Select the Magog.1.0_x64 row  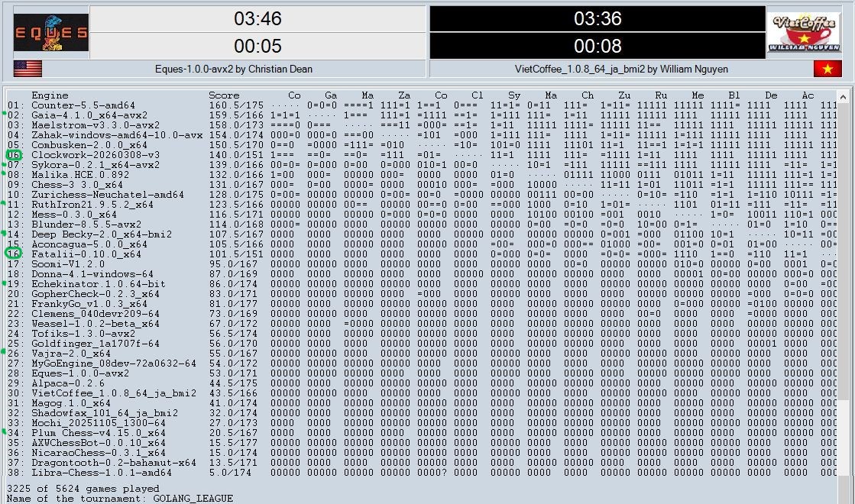(421, 402)
